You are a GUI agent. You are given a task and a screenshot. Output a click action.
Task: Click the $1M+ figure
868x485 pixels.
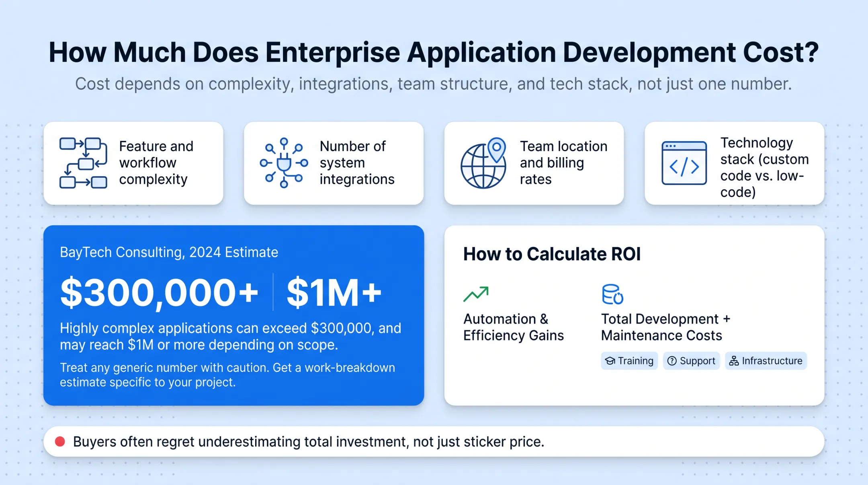(x=334, y=293)
